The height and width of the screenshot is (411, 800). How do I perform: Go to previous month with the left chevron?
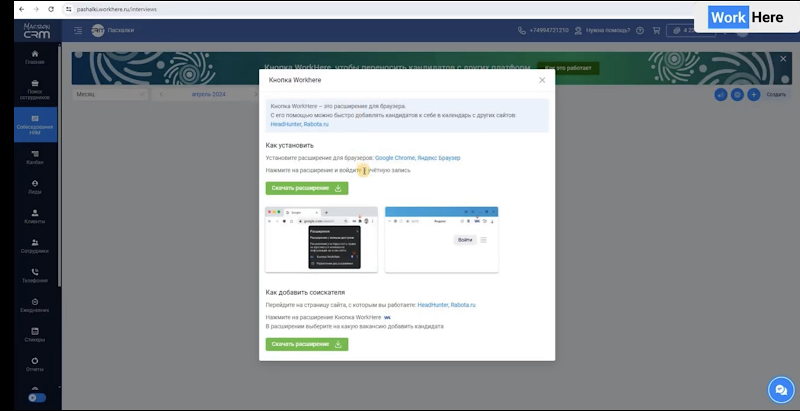tap(161, 94)
